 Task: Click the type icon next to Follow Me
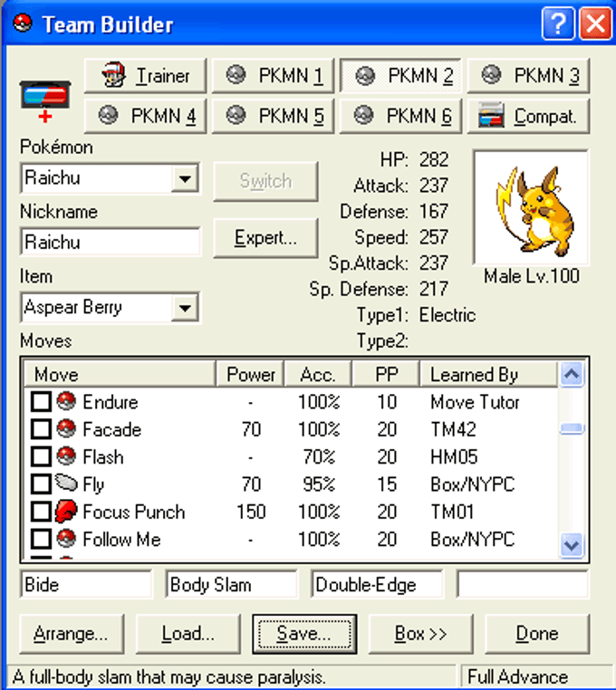[66, 538]
